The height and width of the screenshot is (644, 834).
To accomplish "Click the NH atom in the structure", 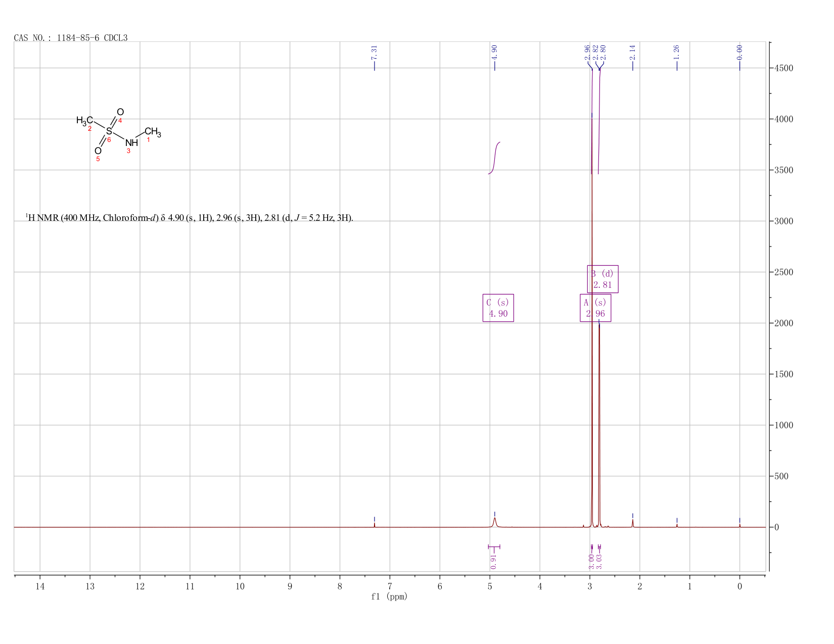I will 131,143.
